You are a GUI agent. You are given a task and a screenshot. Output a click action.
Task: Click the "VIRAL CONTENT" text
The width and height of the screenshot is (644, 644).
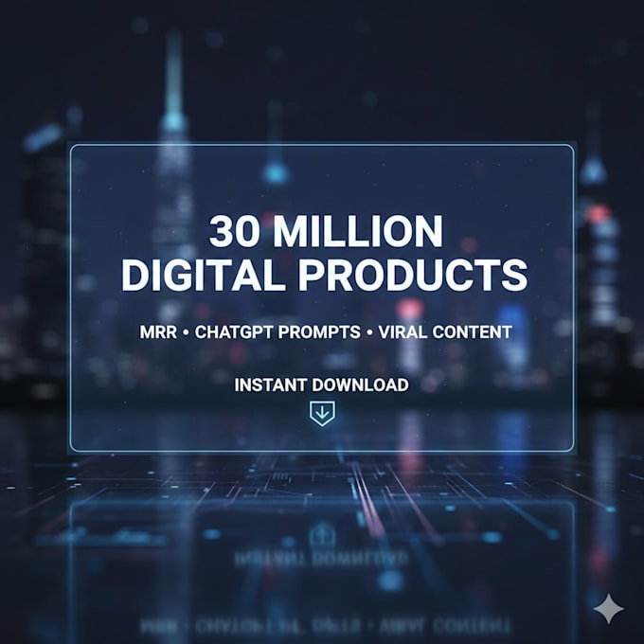445,331
